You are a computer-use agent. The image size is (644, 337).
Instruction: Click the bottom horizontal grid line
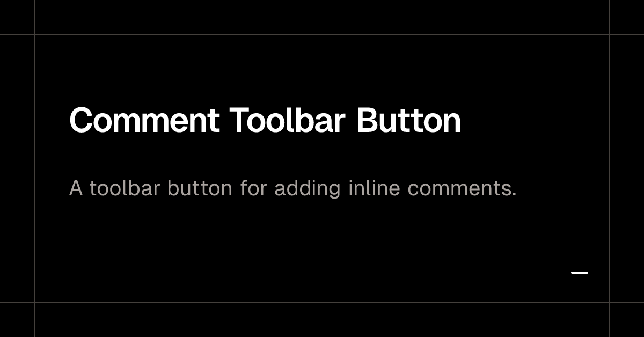(322, 302)
